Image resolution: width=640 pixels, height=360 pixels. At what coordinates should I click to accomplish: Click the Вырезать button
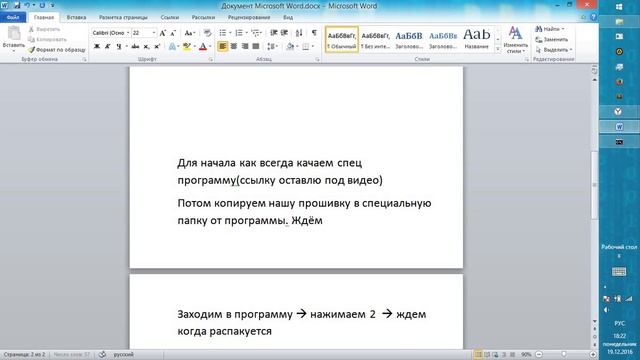coord(44,29)
